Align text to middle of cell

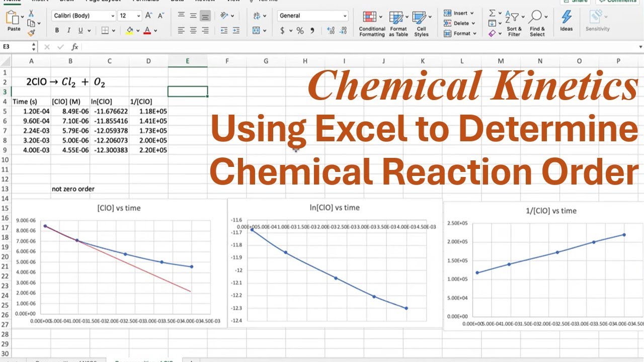[193, 16]
